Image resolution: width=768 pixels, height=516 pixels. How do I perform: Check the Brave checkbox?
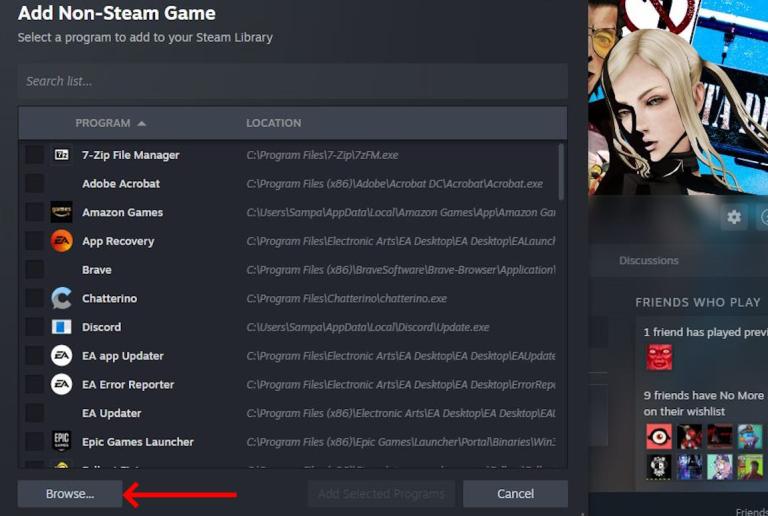(x=34, y=270)
